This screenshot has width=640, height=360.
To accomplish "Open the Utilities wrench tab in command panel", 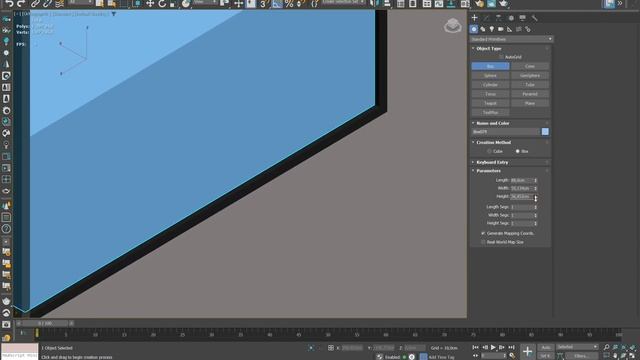I will (534, 18).
